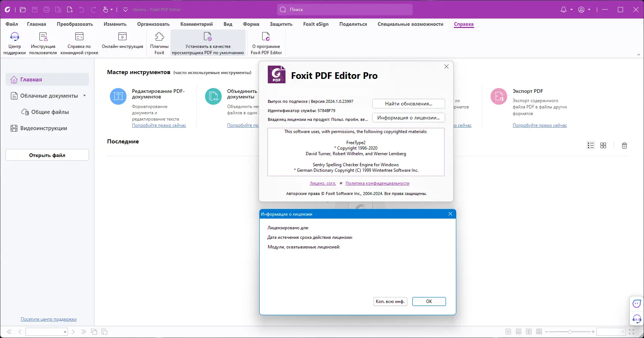
Task: Open Видеоинструкции in sidebar
Action: 39,128
